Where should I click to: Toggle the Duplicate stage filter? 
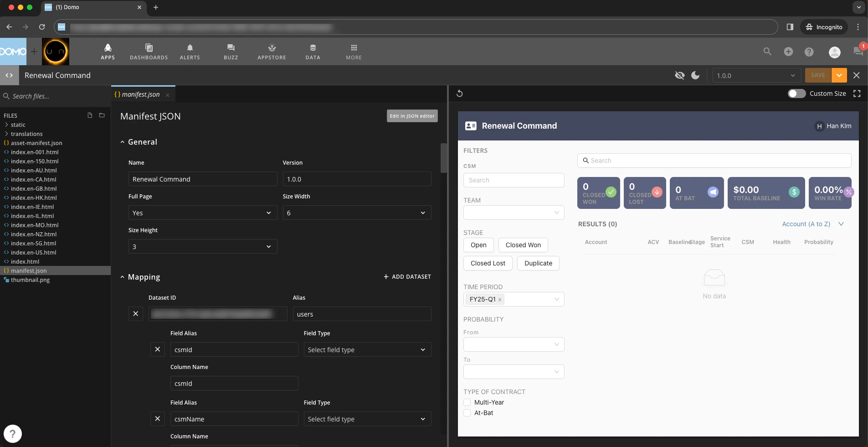coord(538,263)
